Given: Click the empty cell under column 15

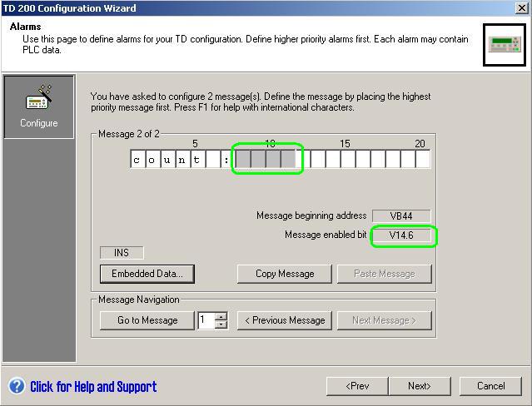Looking at the screenshot, I should point(348,160).
